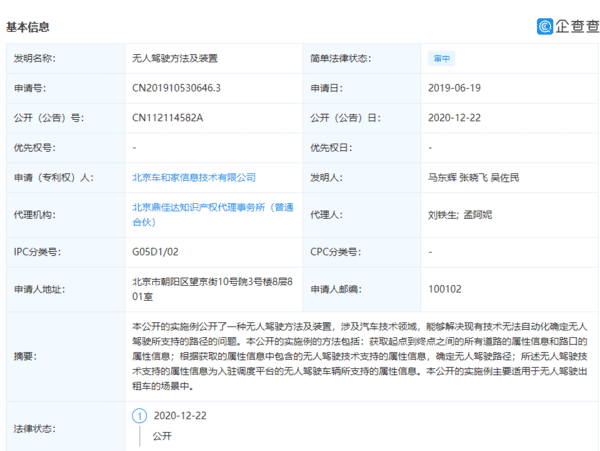Select application date 2019-06-19

coord(454,88)
